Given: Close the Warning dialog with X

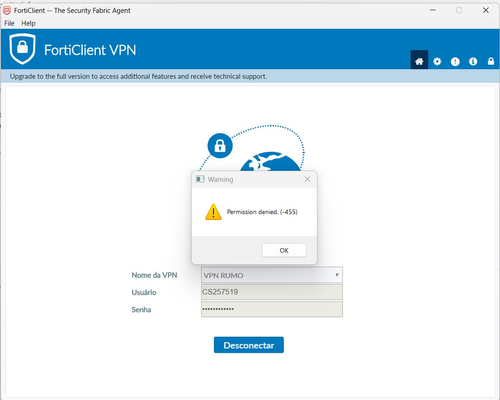Looking at the screenshot, I should (x=307, y=179).
